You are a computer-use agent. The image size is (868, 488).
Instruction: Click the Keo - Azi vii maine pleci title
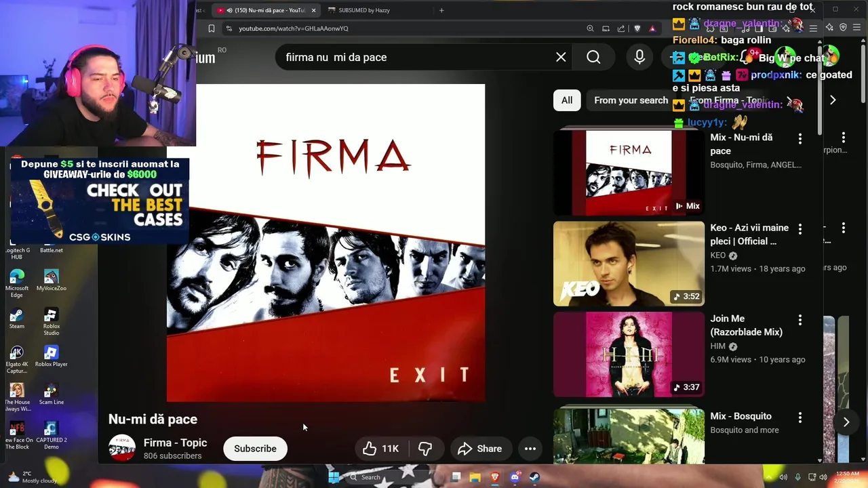click(749, 235)
